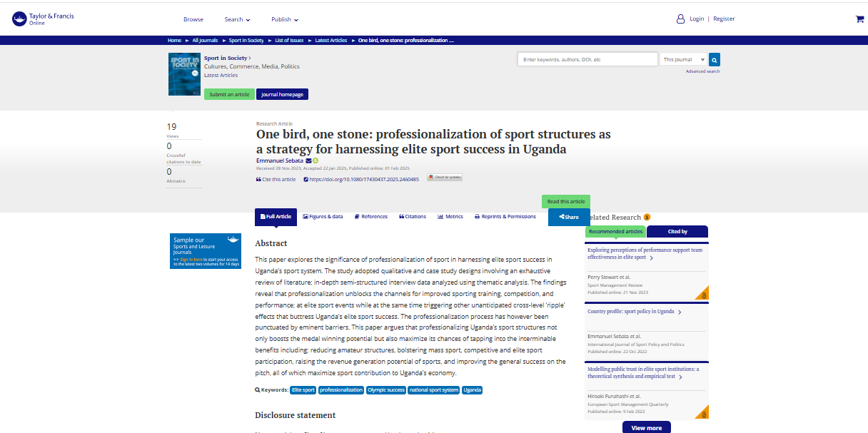Click the author email envelope icon
The width and height of the screenshot is (868, 433).
click(308, 161)
